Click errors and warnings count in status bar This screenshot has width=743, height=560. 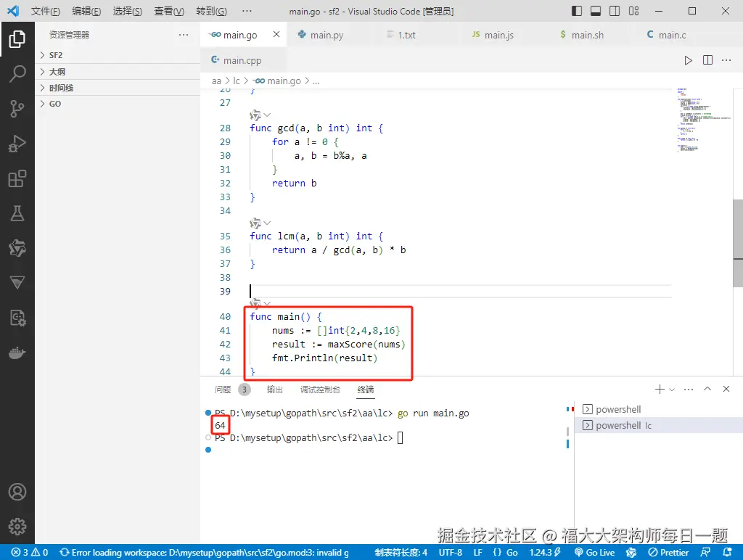coord(29,553)
